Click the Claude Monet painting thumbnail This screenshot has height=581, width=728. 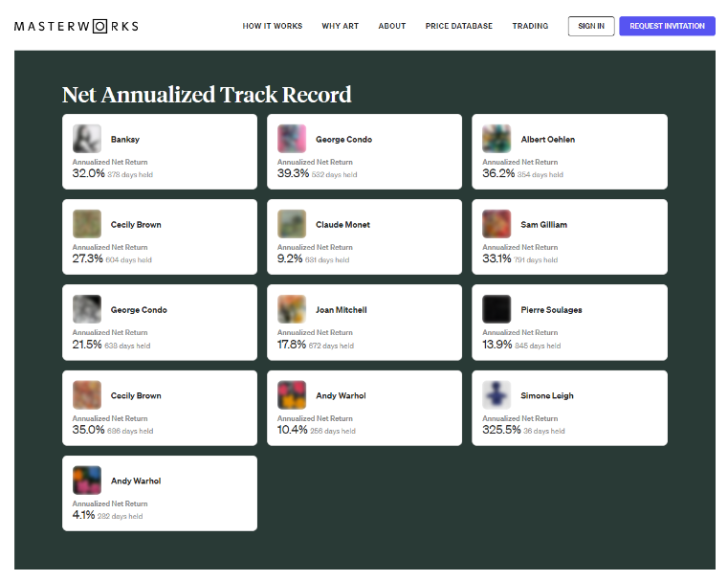click(x=292, y=224)
